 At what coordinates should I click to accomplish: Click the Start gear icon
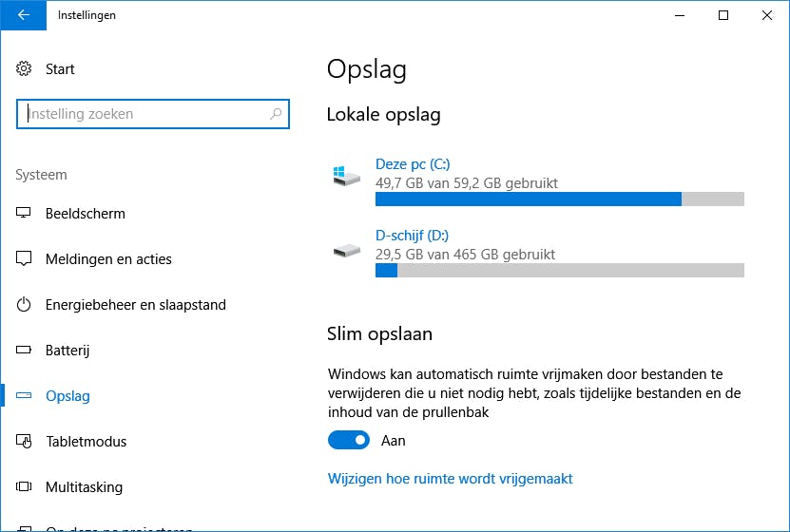(25, 69)
